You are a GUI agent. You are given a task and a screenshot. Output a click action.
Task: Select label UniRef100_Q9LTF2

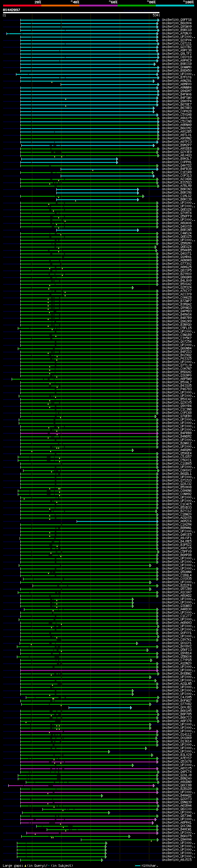click(x=177, y=54)
